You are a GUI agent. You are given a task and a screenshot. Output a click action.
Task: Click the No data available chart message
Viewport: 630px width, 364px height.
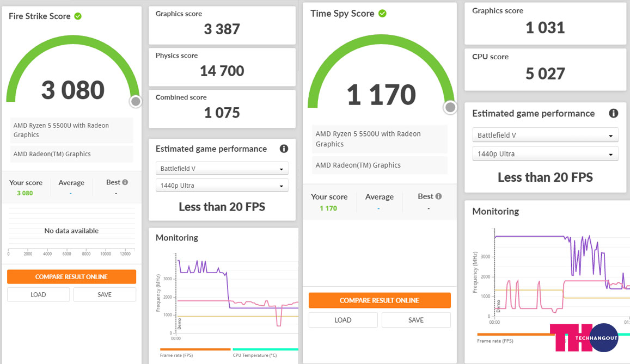[71, 231]
